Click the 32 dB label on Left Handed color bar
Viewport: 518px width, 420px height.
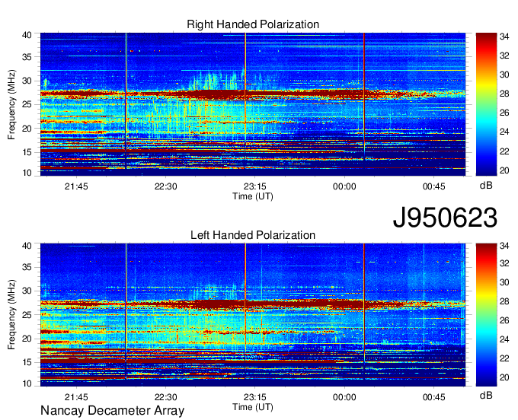pyautogui.click(x=504, y=263)
